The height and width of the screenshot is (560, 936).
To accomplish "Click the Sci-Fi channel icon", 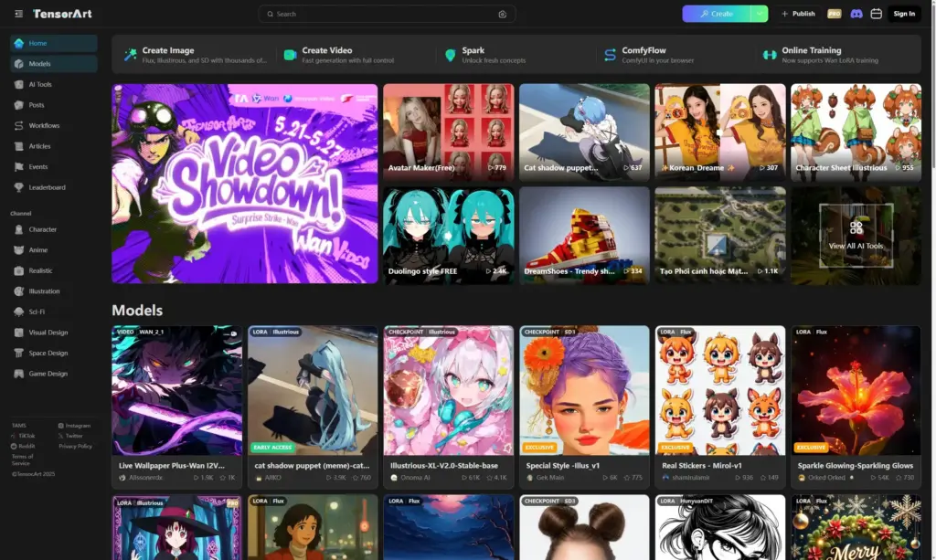I will click(18, 312).
